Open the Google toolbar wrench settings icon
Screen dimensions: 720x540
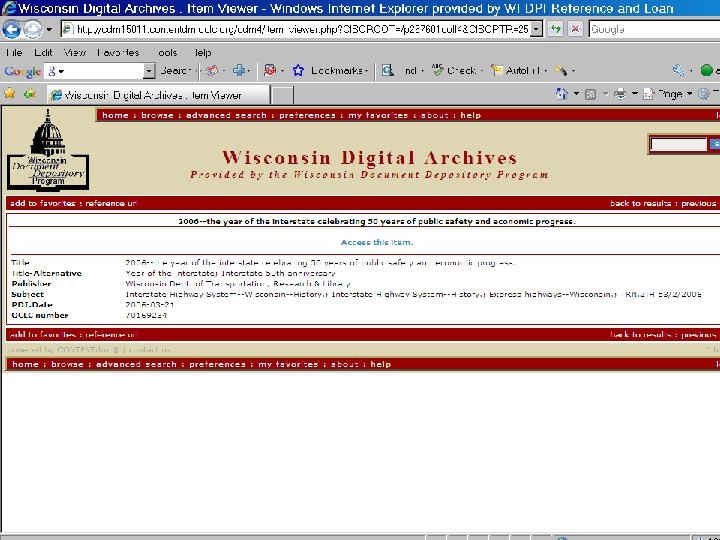point(679,70)
